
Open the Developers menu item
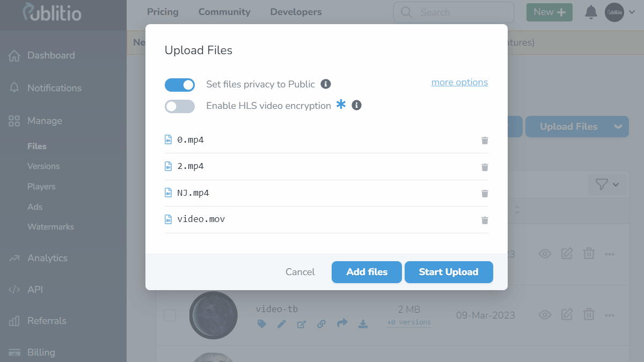[296, 12]
